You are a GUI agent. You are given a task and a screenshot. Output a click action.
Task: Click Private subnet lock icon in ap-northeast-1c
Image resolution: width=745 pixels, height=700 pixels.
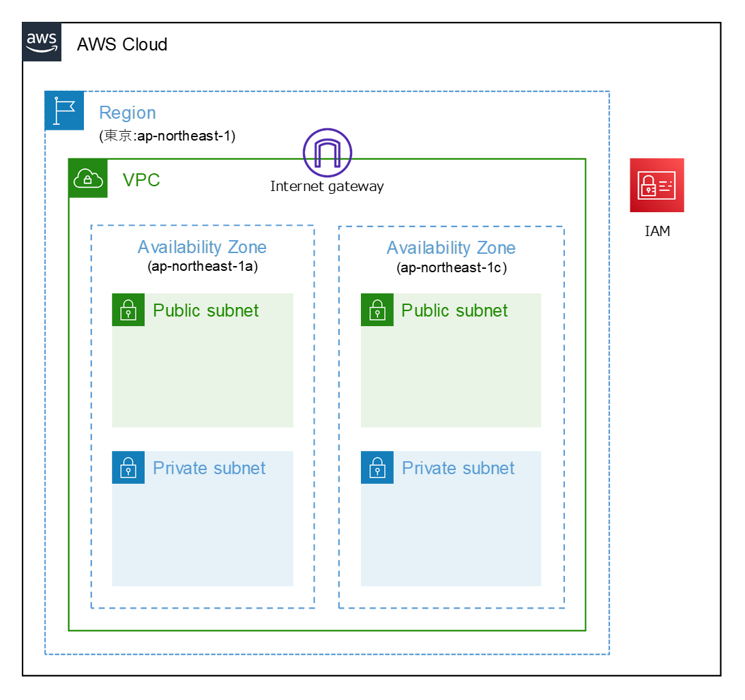point(377,467)
